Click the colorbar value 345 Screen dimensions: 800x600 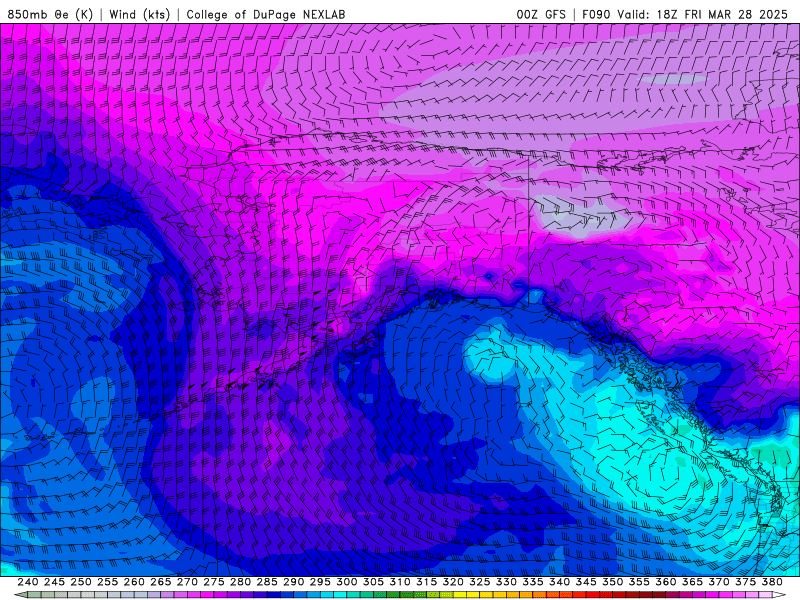coord(586,582)
